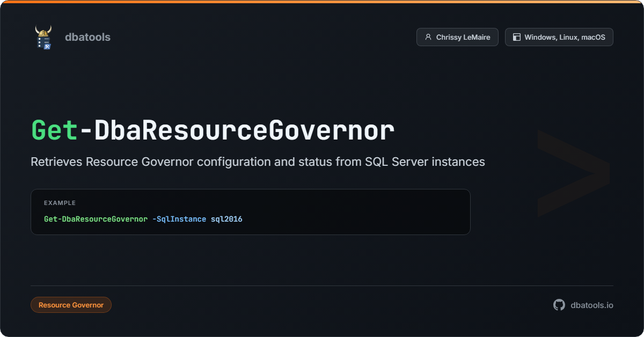Screen dimensions: 644x337
Task: Click the sql2016 value in the example
Action: [x=226, y=219]
